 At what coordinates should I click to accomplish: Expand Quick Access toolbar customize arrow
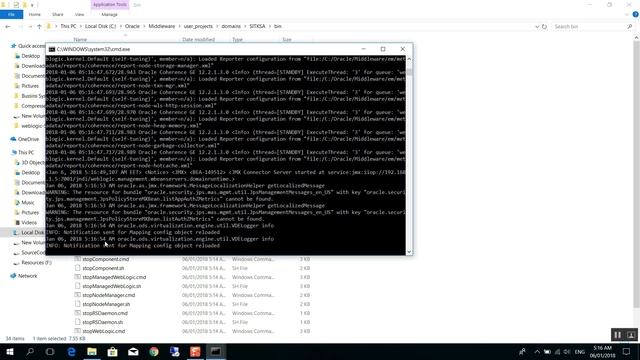(x=32, y=5)
